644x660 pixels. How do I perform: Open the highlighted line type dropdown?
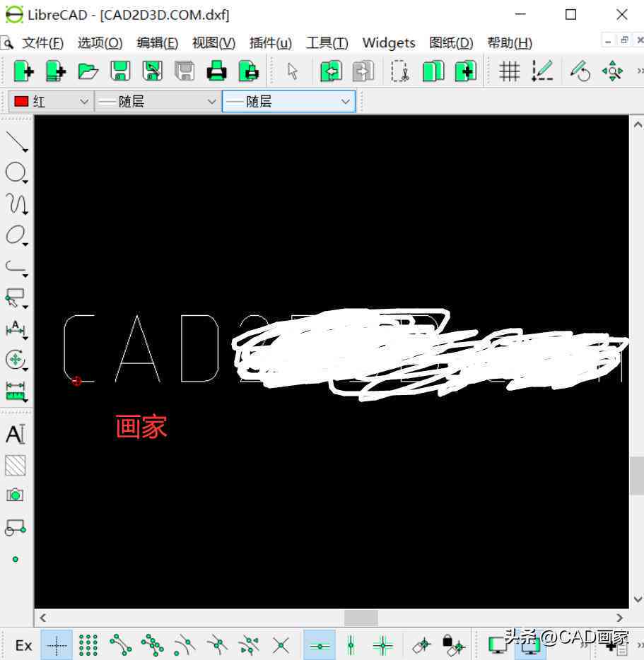click(x=289, y=102)
